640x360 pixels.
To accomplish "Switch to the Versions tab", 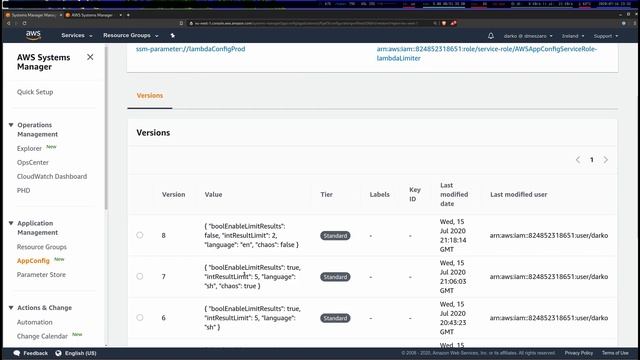I will coord(150,96).
